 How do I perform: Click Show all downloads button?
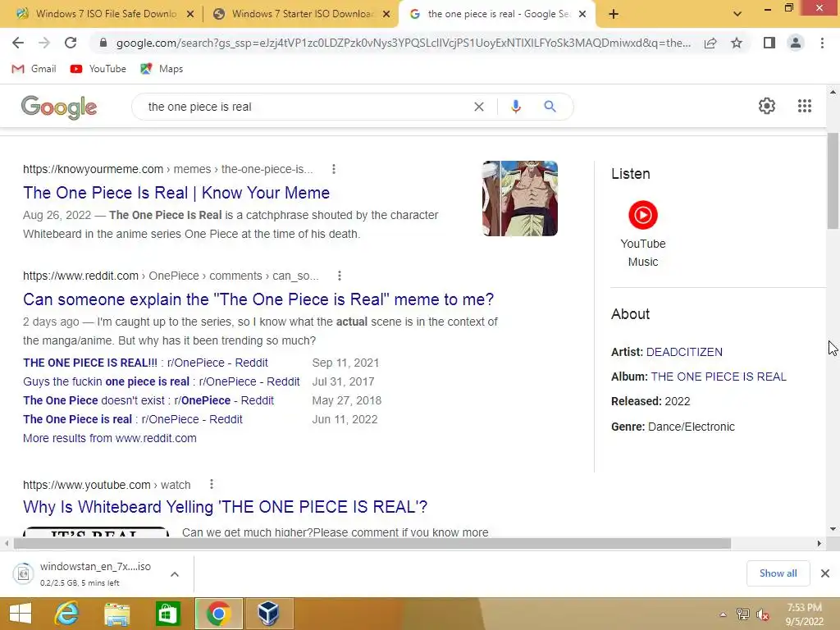tap(778, 573)
